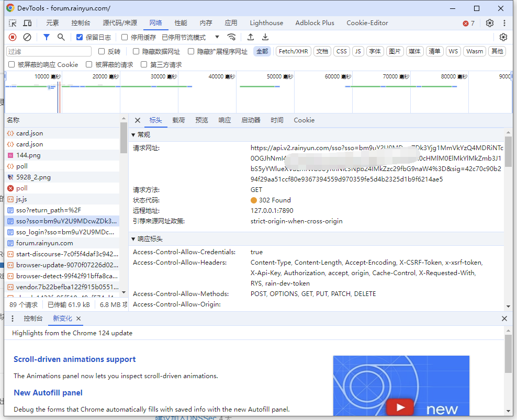Open network conditions via the Wi-Fi icon

pos(231,37)
